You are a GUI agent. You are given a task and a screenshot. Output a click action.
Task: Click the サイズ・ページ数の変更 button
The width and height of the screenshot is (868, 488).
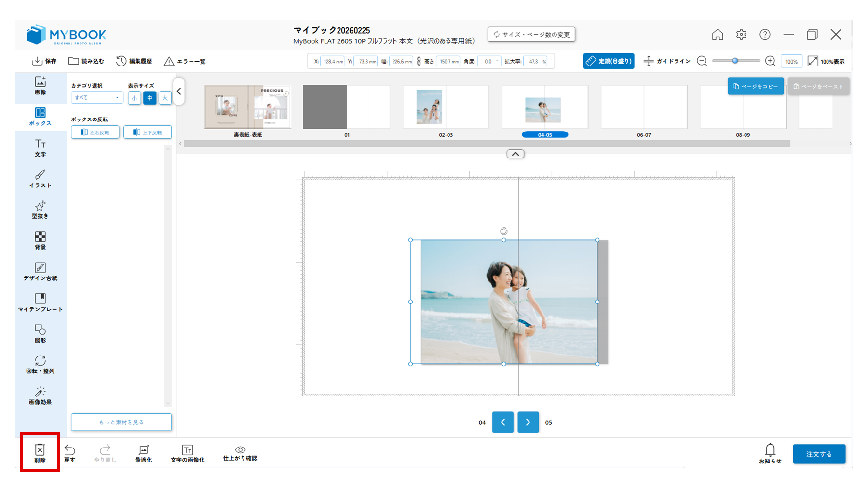(x=531, y=35)
